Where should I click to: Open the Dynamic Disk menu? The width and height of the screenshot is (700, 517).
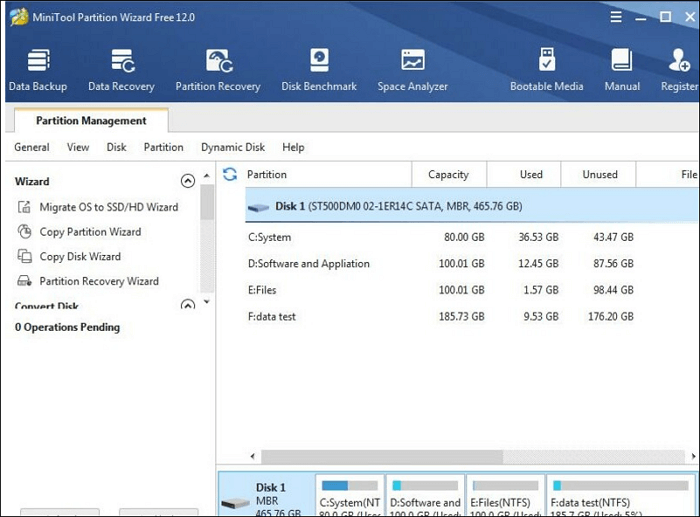(232, 147)
